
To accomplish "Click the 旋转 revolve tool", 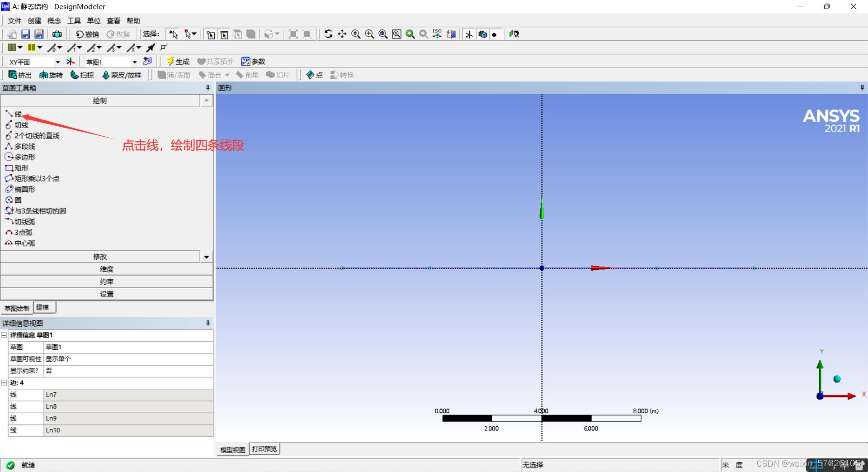I will click(x=51, y=75).
